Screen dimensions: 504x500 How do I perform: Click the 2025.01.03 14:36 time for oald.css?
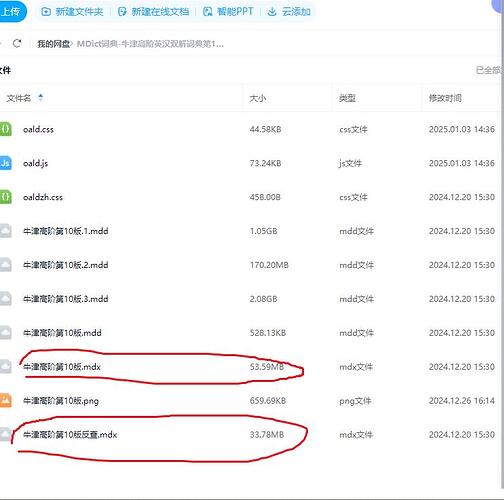pyautogui.click(x=462, y=129)
